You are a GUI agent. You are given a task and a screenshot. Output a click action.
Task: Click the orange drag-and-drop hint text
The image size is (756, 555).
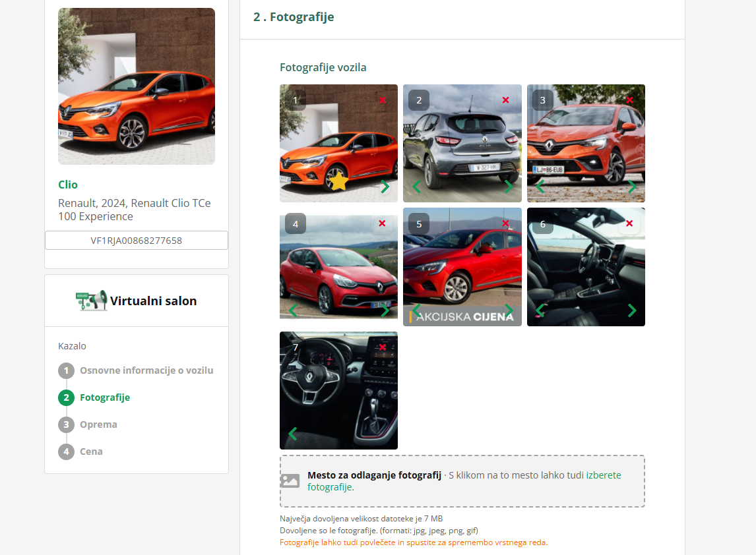coord(414,542)
